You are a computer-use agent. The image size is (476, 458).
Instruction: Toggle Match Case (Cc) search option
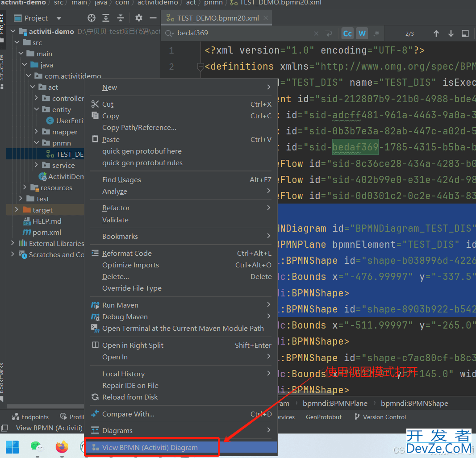tap(347, 33)
